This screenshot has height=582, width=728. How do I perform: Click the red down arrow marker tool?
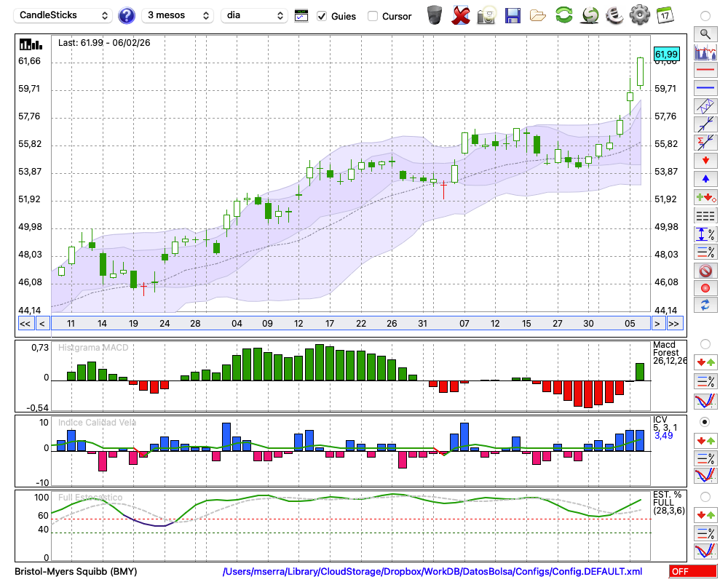705,161
